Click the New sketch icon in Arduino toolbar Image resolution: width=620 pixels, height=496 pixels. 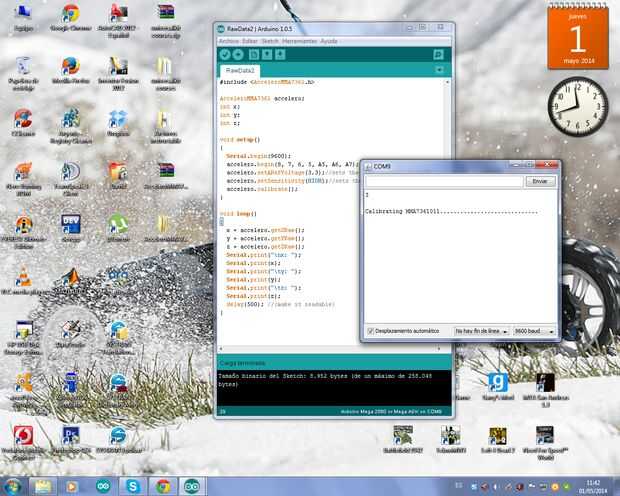point(253,55)
